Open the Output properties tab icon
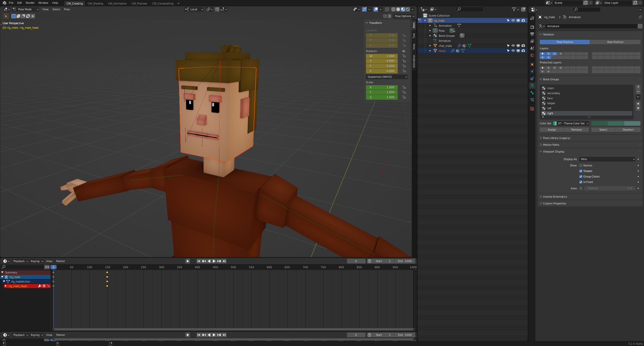This screenshot has width=644, height=346. pos(532,34)
